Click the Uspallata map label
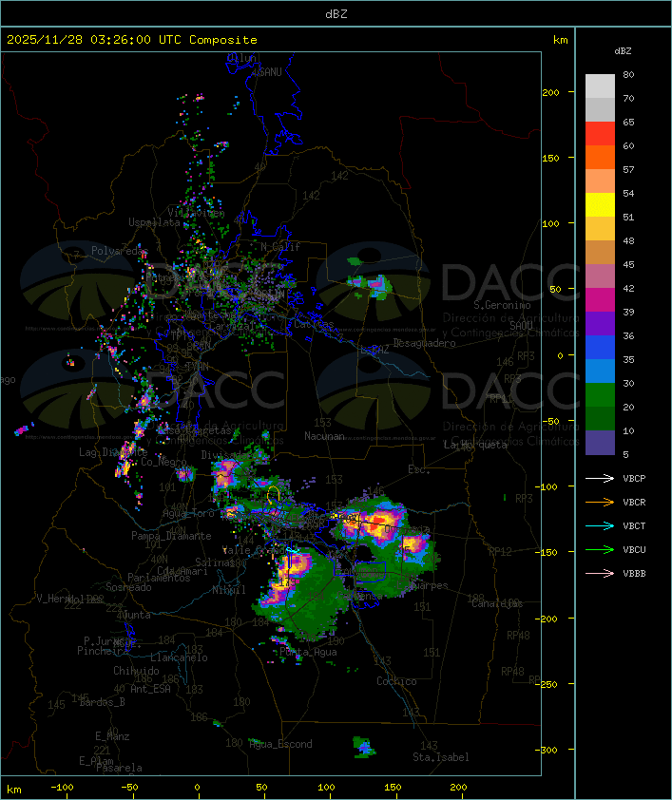The height and width of the screenshot is (800, 672). tap(154, 222)
